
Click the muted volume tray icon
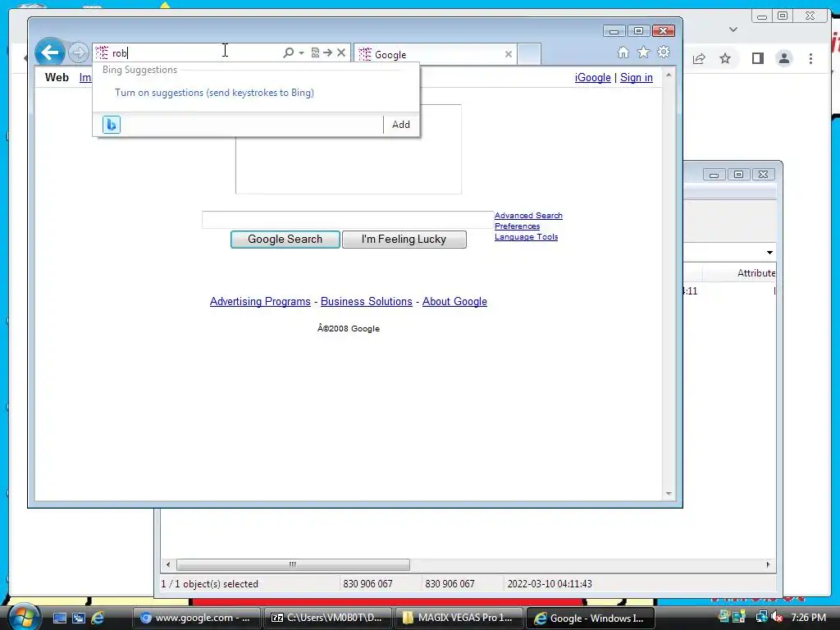778,618
